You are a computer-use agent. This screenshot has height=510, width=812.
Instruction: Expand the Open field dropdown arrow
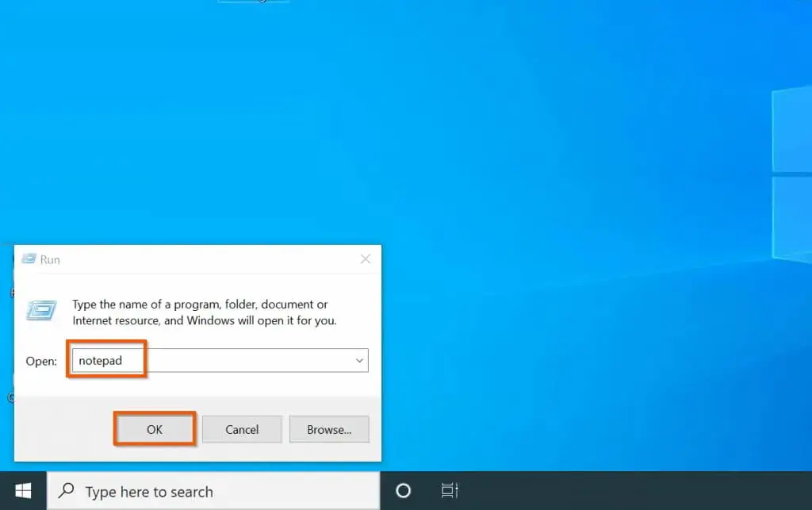(x=359, y=360)
